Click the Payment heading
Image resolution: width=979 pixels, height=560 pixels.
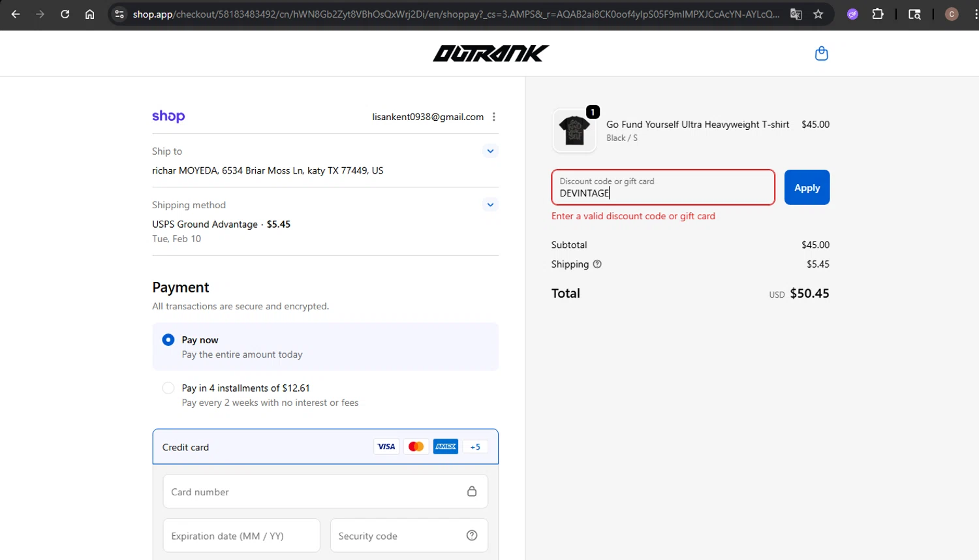181,287
